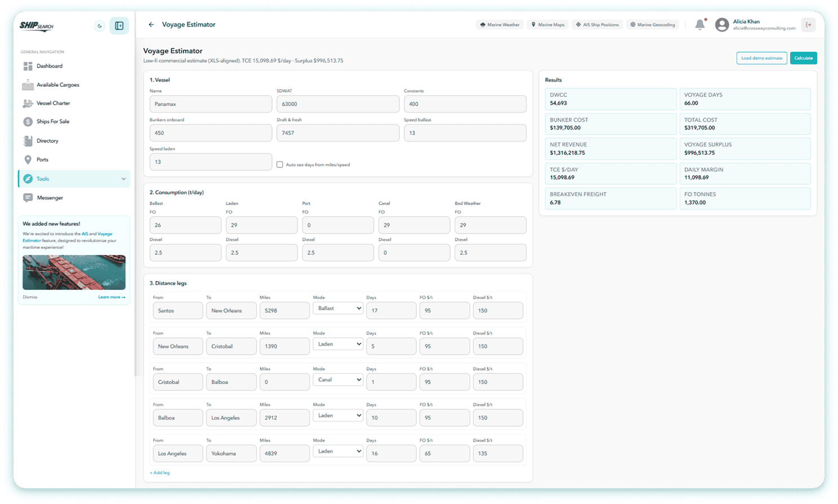Click Alicia Khan profile avatar

722,25
